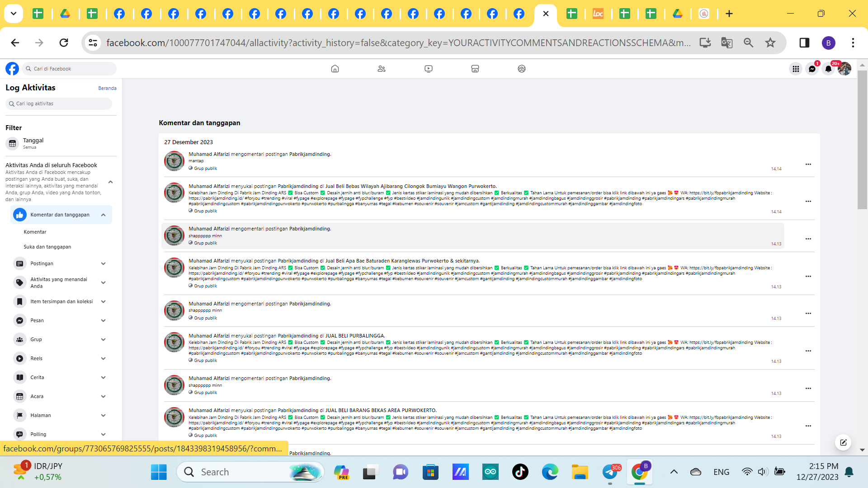Click the TikTok icon in taskbar
This screenshot has height=488, width=868.
(x=520, y=472)
